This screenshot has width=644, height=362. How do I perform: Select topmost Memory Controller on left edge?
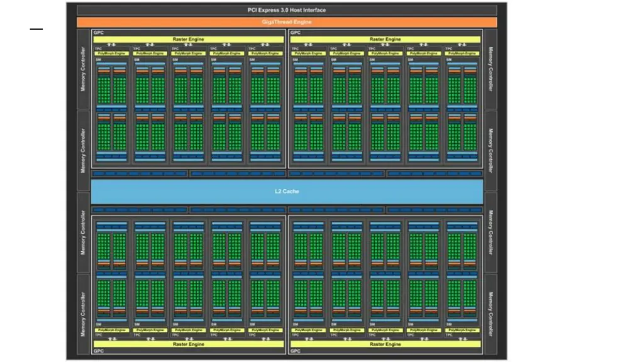(x=84, y=69)
